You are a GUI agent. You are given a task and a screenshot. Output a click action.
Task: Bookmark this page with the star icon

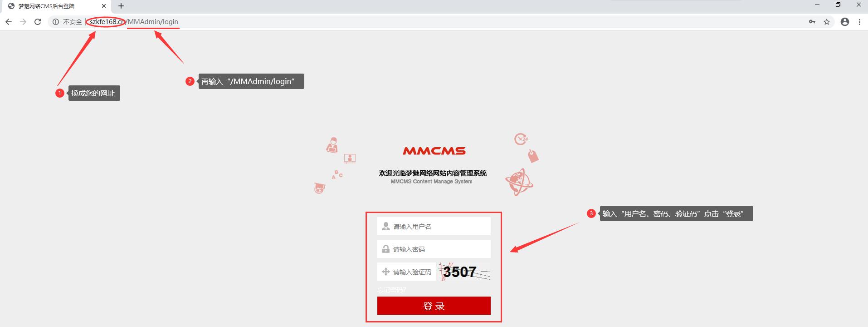[x=827, y=22]
